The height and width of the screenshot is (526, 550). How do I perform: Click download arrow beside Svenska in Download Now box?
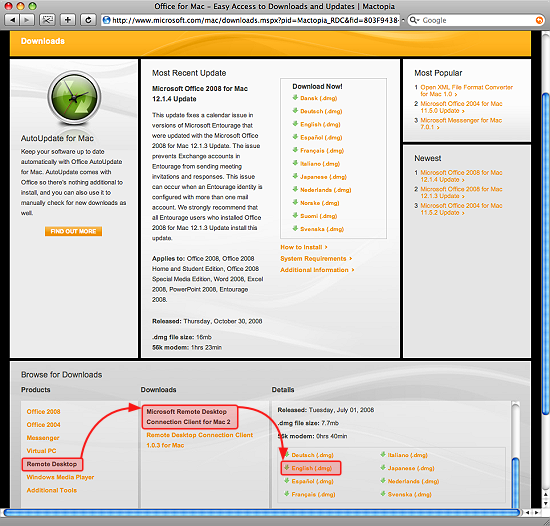pos(295,229)
